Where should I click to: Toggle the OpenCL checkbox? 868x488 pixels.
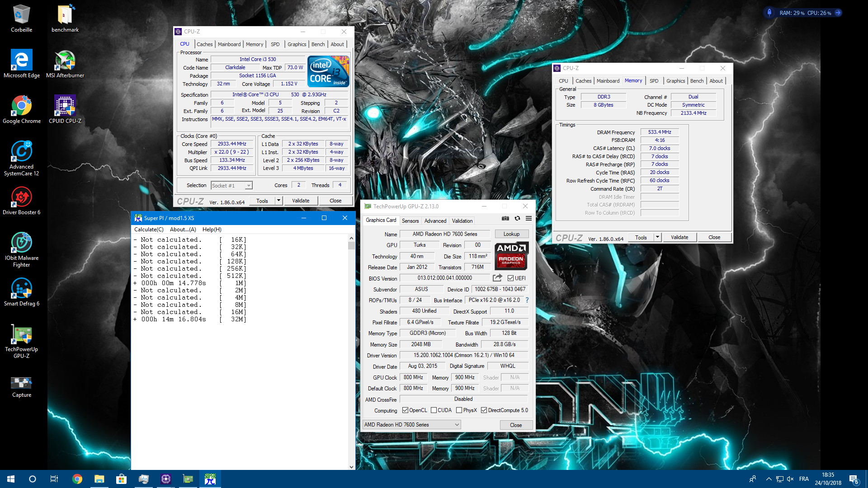tap(405, 410)
